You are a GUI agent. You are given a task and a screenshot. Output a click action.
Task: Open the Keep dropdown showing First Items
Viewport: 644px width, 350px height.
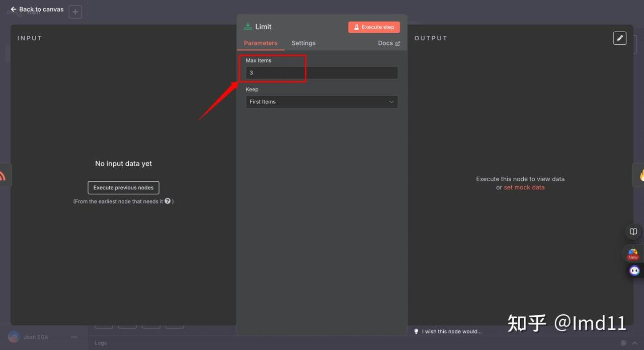tap(321, 102)
